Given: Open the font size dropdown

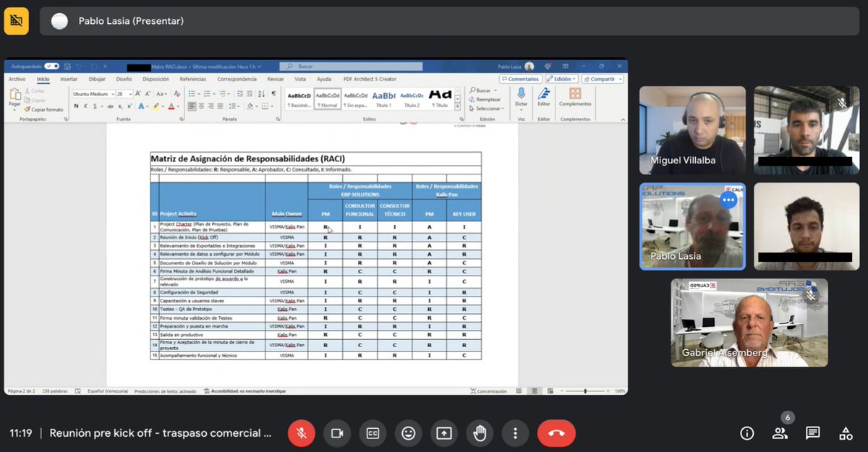Looking at the screenshot, I should (x=130, y=94).
